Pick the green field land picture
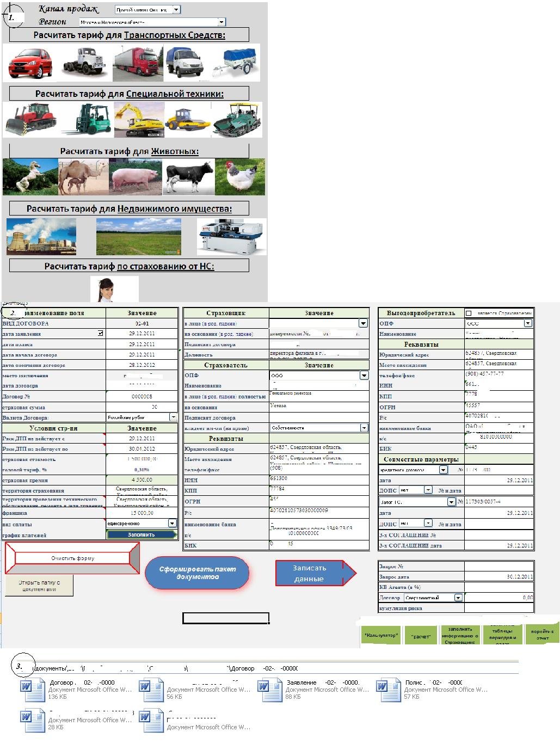This screenshot has height=744, width=560. pyautogui.click(x=139, y=236)
